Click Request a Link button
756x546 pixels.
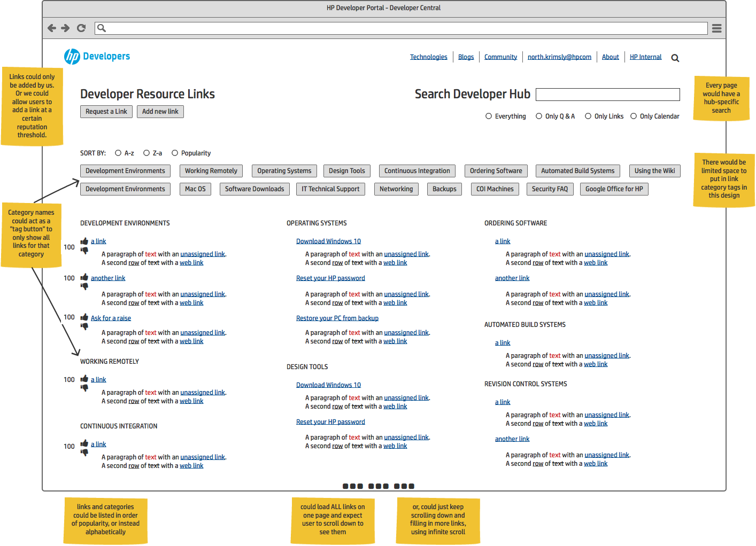[x=106, y=112]
